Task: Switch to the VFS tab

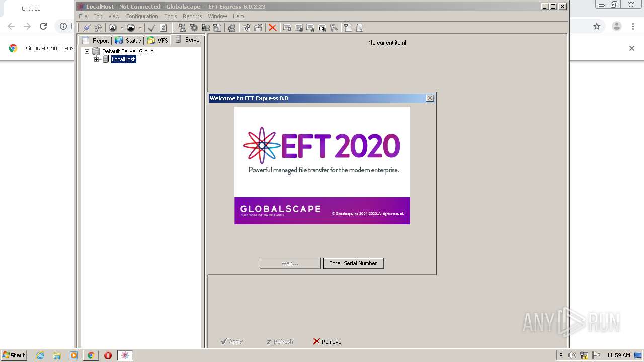Action: 157,40
